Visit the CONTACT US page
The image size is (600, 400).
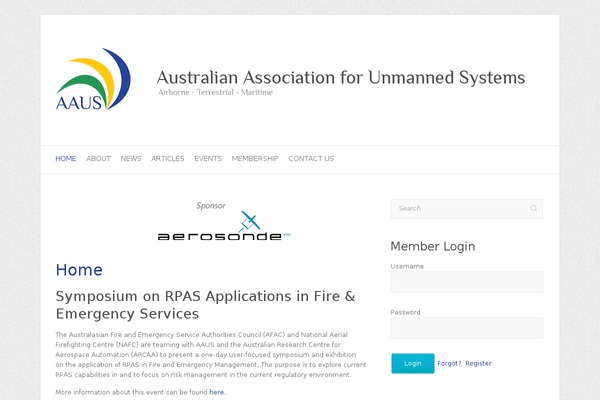(x=311, y=159)
